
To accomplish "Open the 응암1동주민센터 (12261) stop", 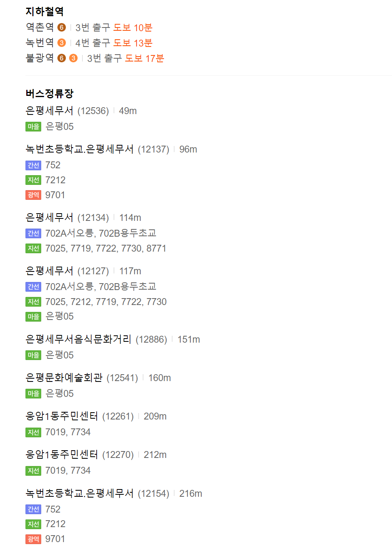I will [x=62, y=416].
